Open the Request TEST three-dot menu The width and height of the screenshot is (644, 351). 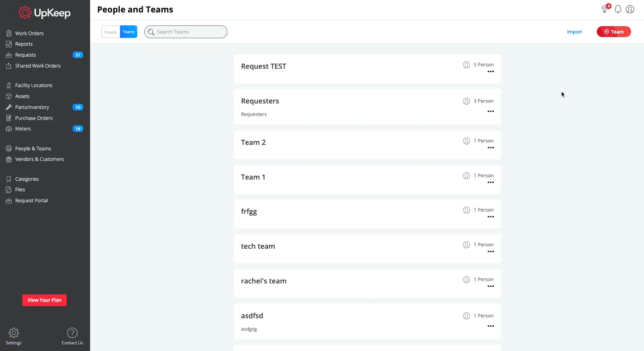point(491,72)
